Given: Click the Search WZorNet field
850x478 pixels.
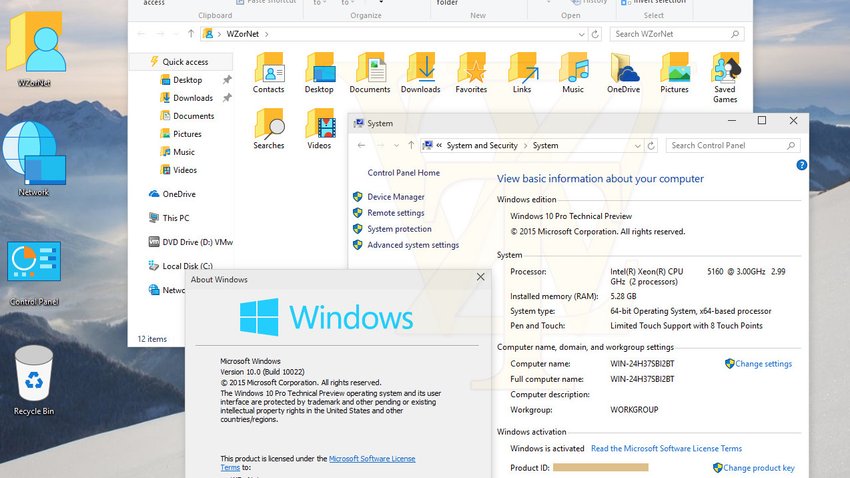Looking at the screenshot, I should 677,34.
